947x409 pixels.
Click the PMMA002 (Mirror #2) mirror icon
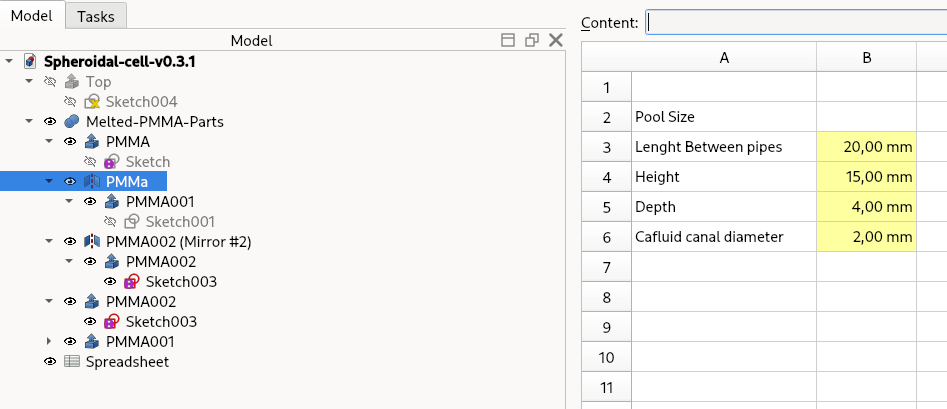click(x=91, y=242)
